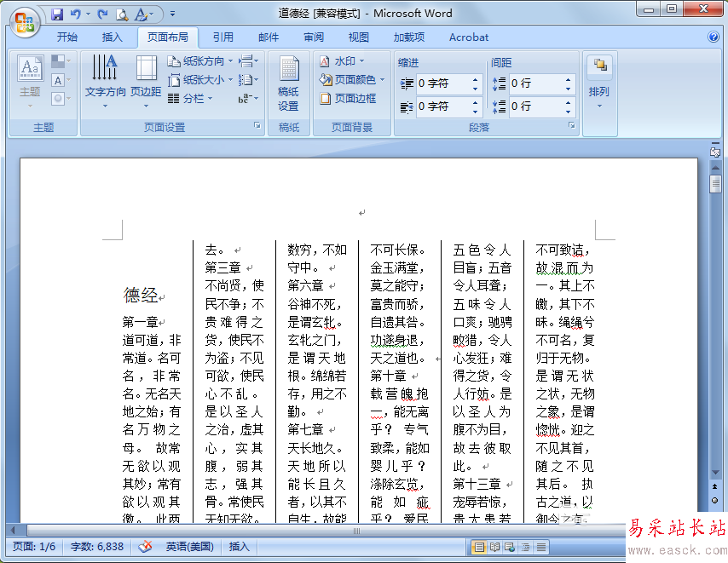Switch to the Review (审阅) tab
The width and height of the screenshot is (728, 563).
(x=314, y=37)
